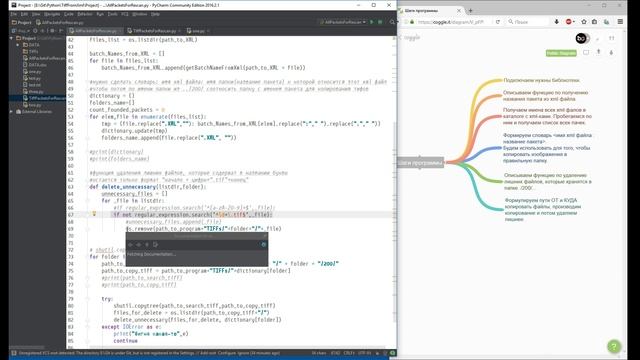
Task: Click the edit source icon in documentation popup
Action: [x=156, y=244]
